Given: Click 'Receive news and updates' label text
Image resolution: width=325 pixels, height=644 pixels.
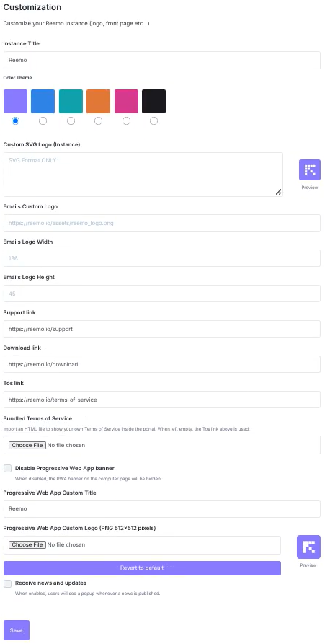Looking at the screenshot, I should coord(50,583).
